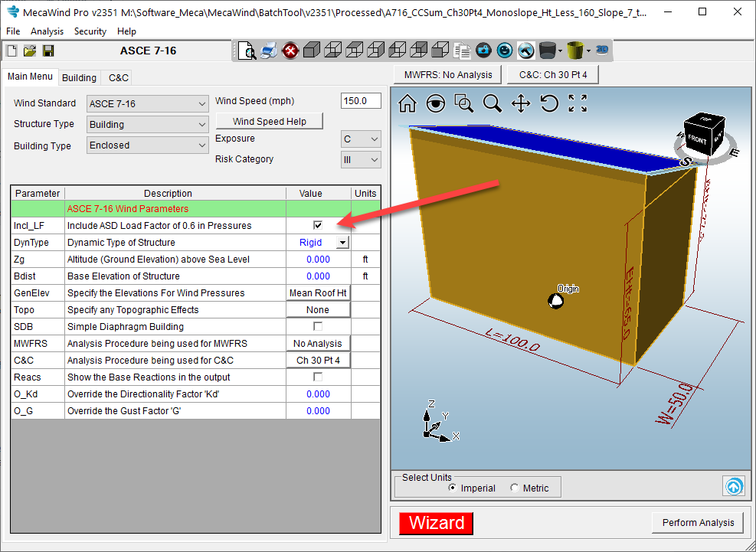Click the None button for Topographic Effects
Image resolution: width=756 pixels, height=552 pixels.
point(318,309)
